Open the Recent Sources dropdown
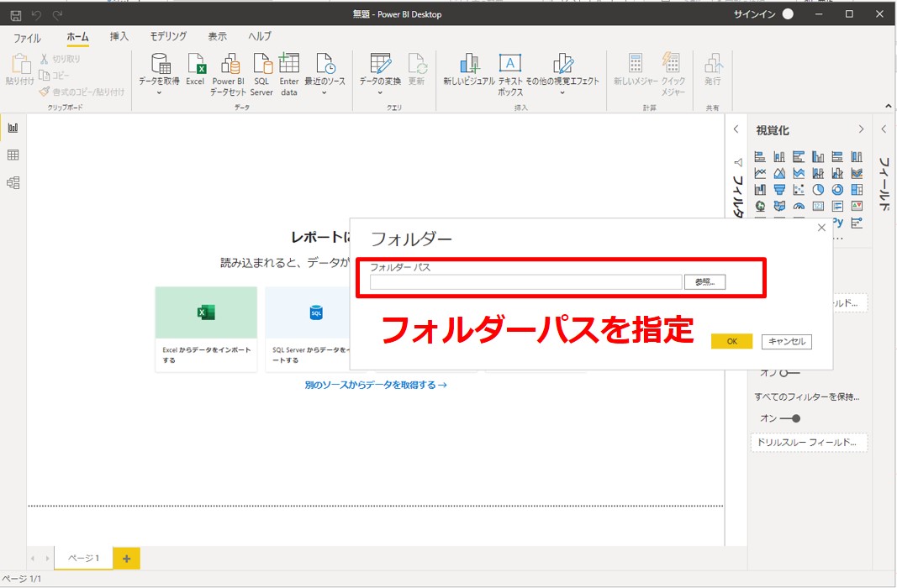897x588 pixels. [x=325, y=92]
